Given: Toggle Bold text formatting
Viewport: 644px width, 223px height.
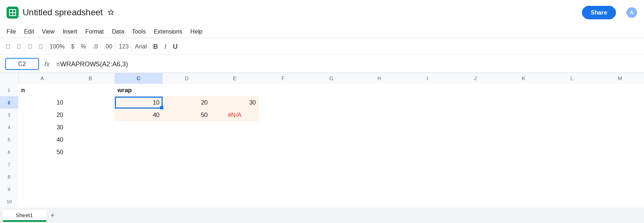Looking at the screenshot, I should [155, 47].
